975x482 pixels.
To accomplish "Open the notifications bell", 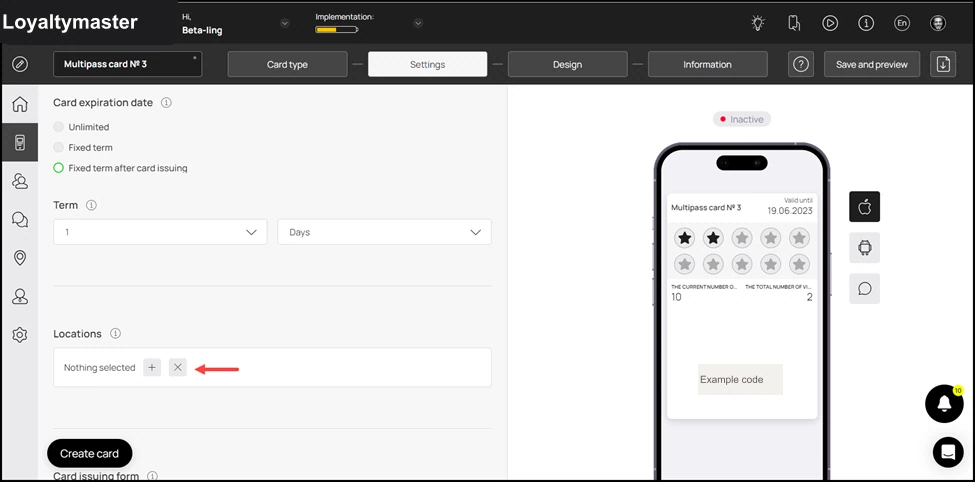I will 945,404.
